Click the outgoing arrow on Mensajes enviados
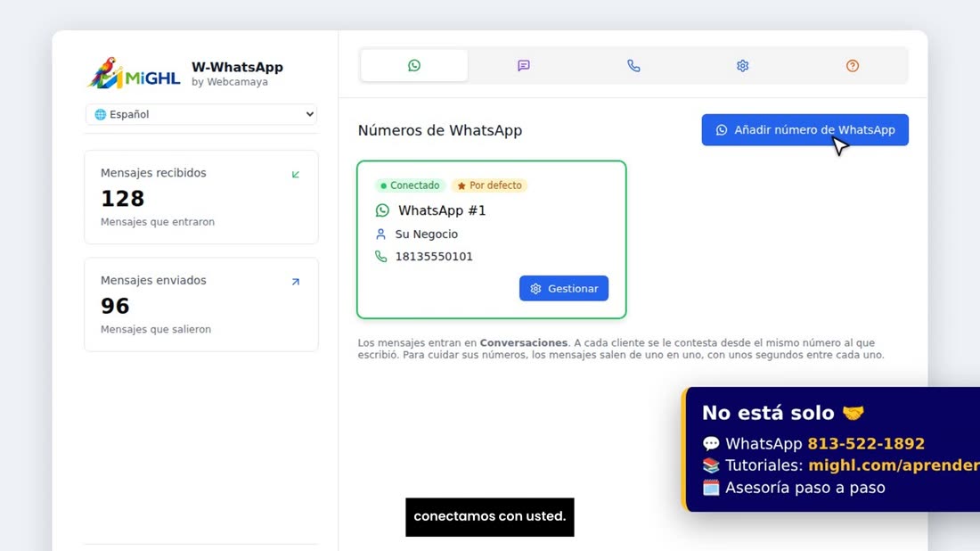Image resolution: width=980 pixels, height=551 pixels. click(x=296, y=282)
